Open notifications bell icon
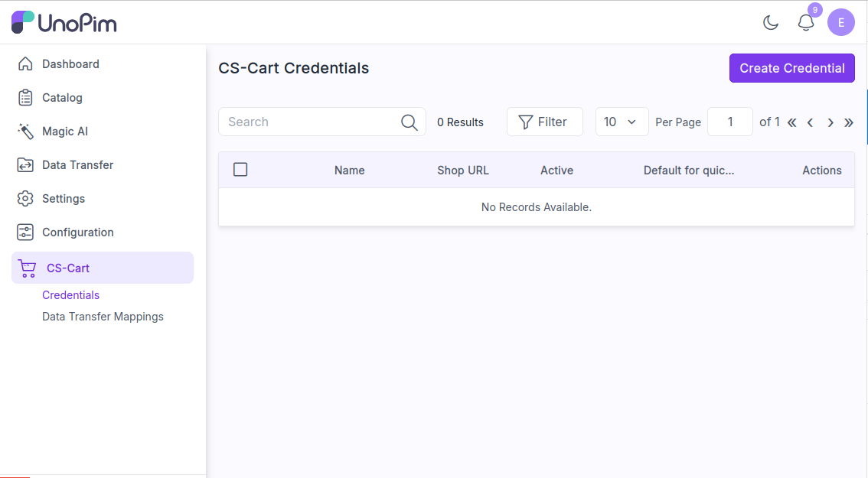This screenshot has width=868, height=478. (x=806, y=23)
